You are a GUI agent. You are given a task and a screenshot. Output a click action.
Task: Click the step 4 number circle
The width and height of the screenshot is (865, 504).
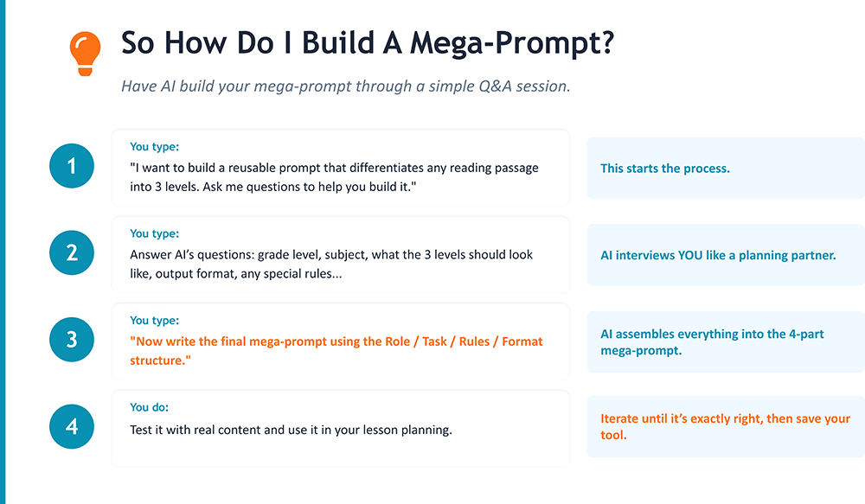click(x=73, y=426)
